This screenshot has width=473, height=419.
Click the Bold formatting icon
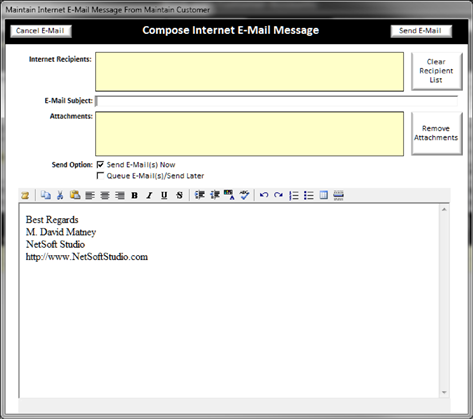[134, 195]
